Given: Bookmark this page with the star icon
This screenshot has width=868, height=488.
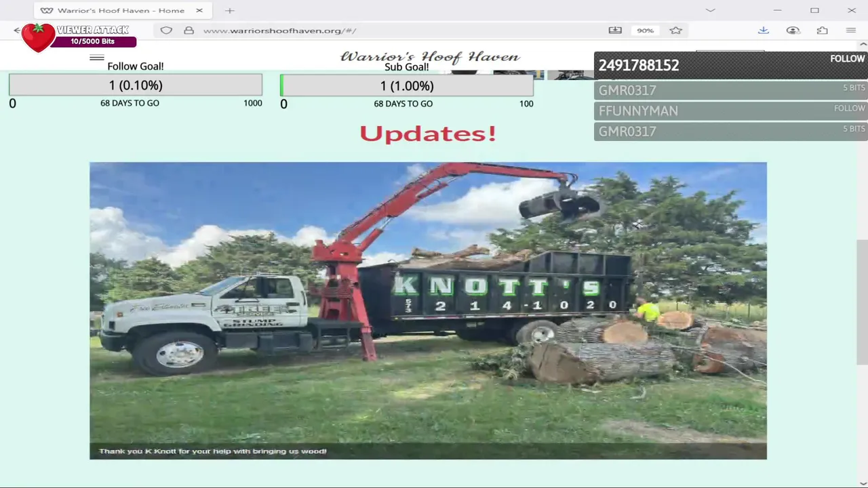Looking at the screenshot, I should tap(675, 30).
